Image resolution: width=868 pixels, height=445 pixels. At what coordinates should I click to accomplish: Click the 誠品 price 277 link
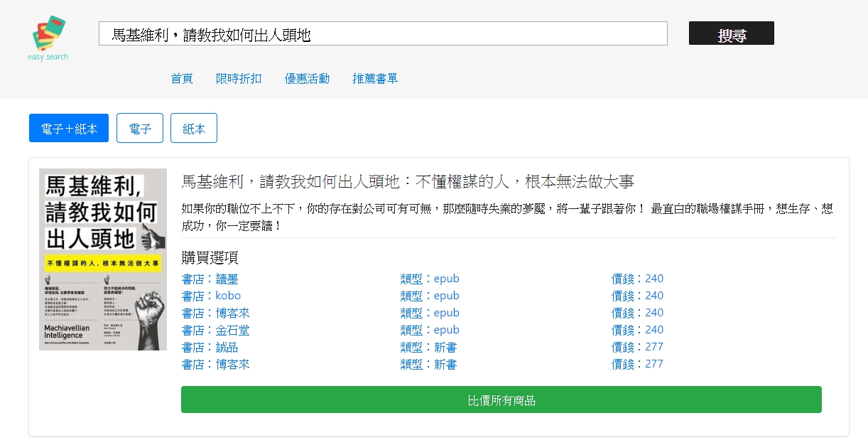[x=637, y=347]
